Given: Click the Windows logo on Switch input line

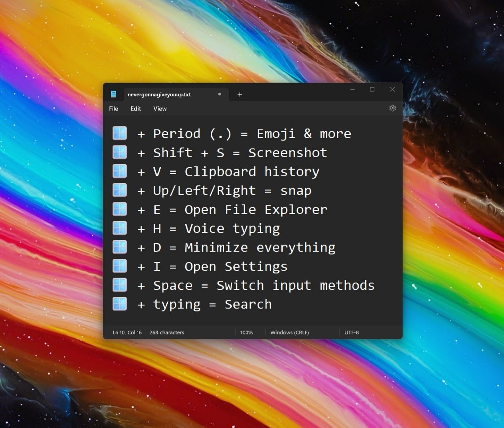Looking at the screenshot, I should (119, 285).
